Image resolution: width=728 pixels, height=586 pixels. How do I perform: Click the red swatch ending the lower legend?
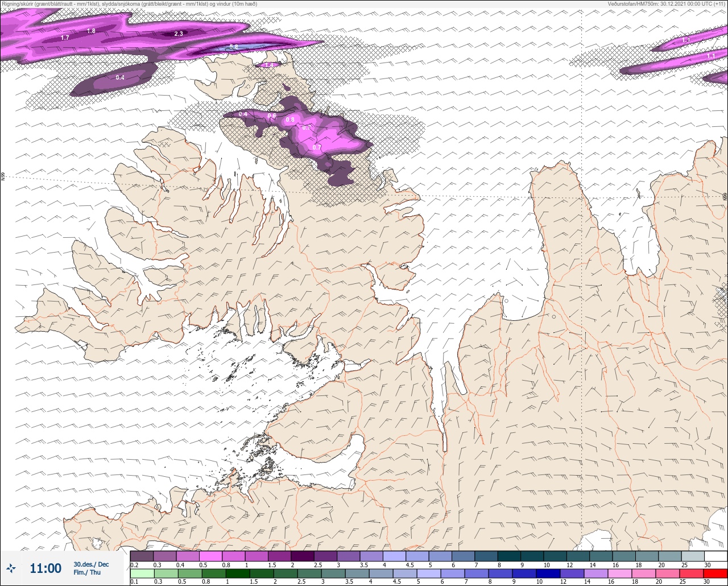tap(715, 573)
